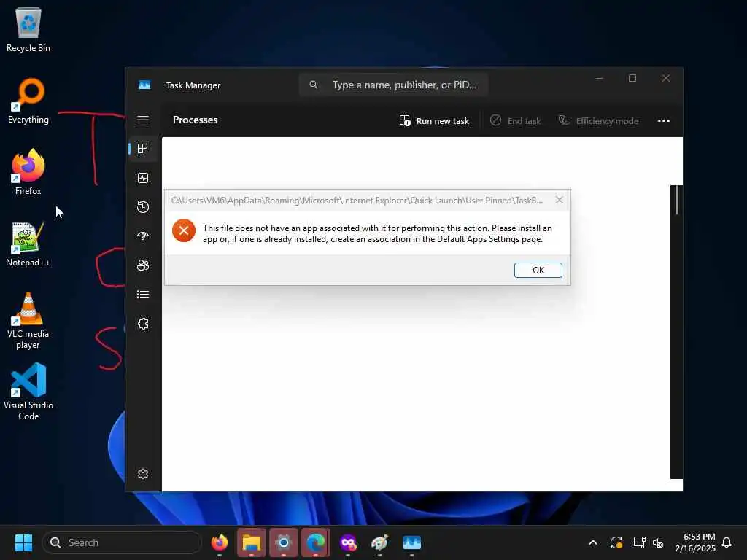The height and width of the screenshot is (560, 747).
Task: Click the End task button
Action: point(516,121)
